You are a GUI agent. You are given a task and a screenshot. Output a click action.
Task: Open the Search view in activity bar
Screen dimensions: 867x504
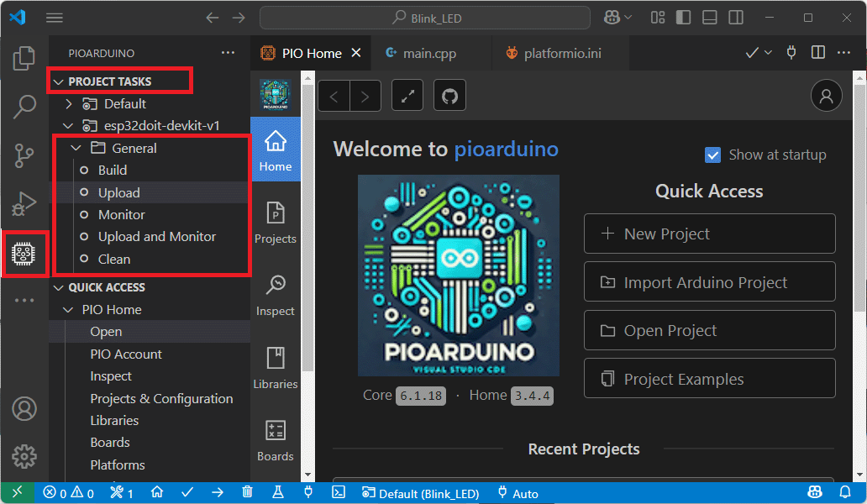coord(24,106)
